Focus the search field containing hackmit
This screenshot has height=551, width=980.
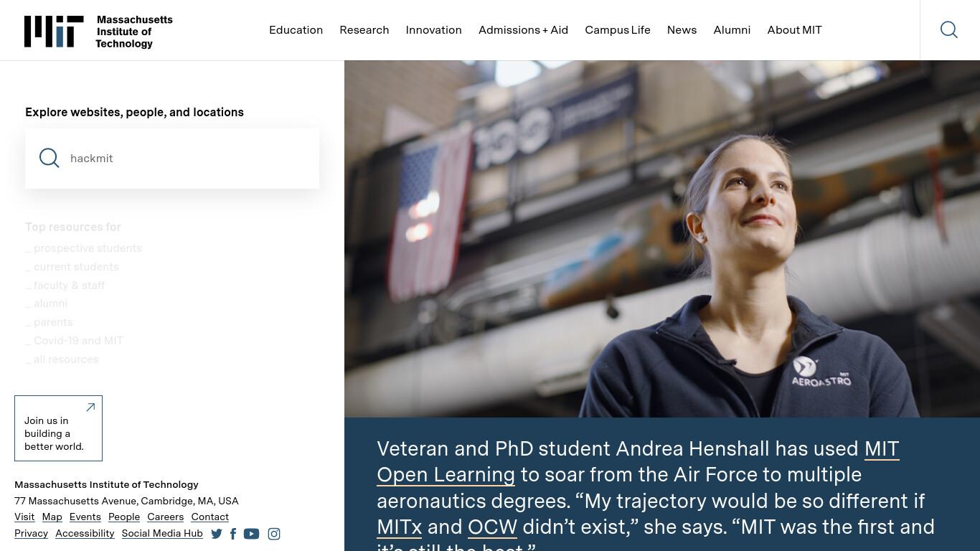(172, 159)
